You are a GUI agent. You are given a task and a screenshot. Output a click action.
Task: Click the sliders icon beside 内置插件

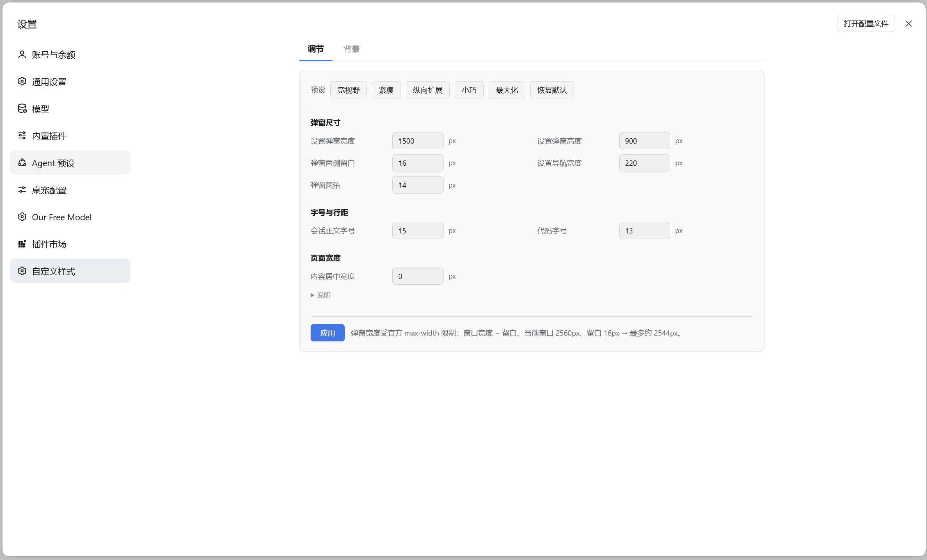pyautogui.click(x=22, y=136)
